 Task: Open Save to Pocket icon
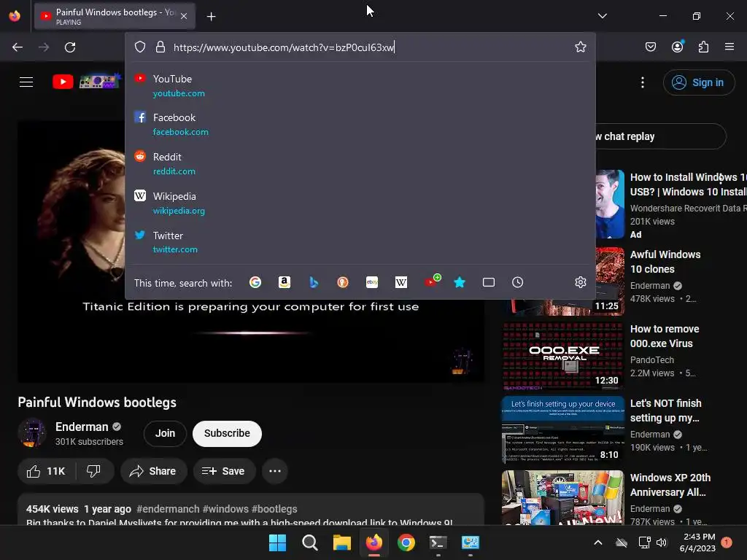click(651, 47)
